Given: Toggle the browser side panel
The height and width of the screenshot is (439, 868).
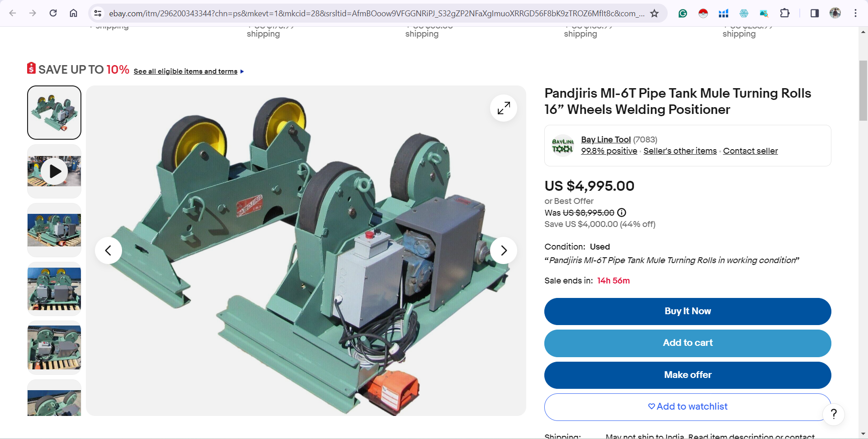Looking at the screenshot, I should tap(815, 13).
